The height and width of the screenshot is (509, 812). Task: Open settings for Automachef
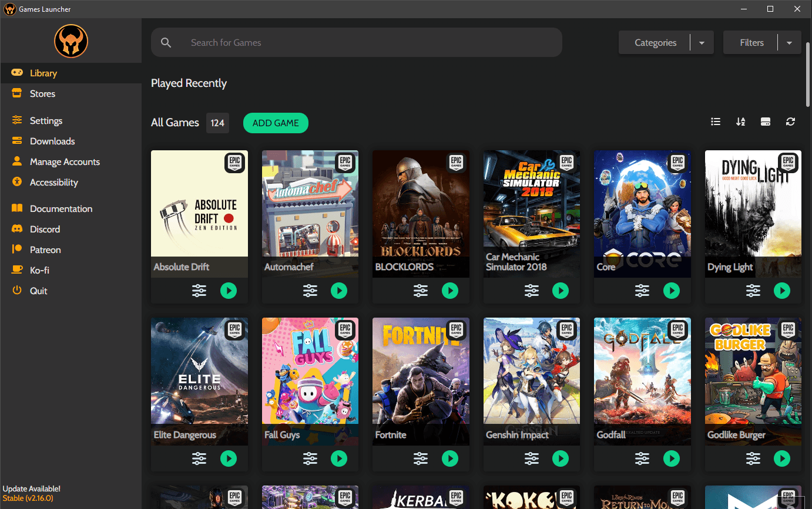310,291
